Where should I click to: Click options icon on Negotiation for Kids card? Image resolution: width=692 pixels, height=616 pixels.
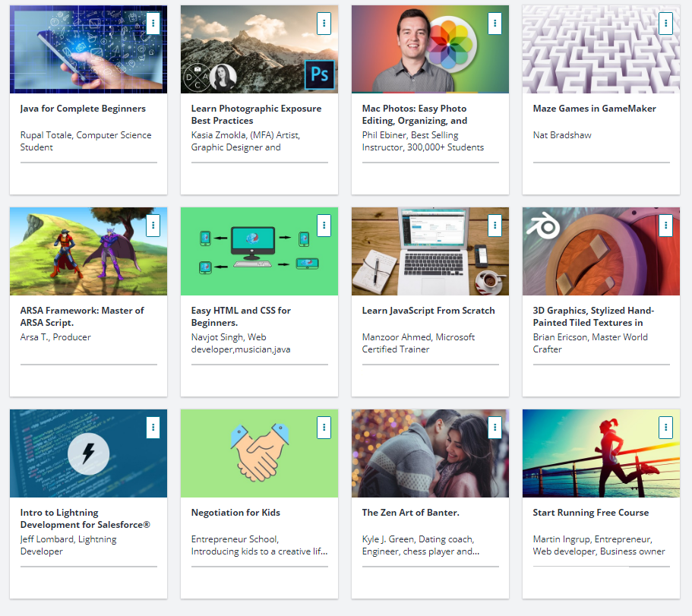324,427
